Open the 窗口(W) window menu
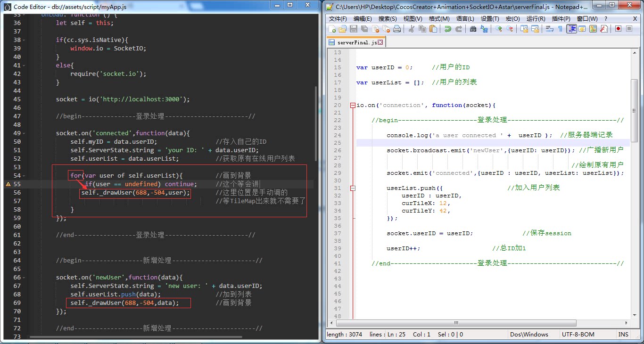 tap(587, 18)
